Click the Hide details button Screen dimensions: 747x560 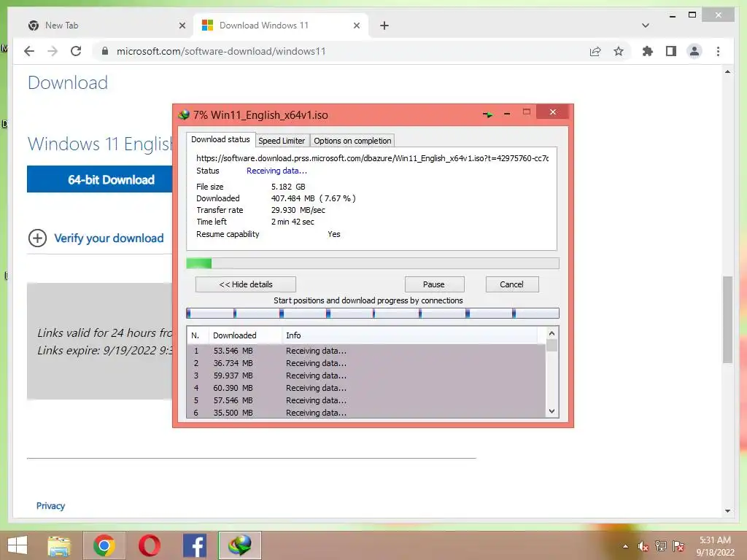(x=246, y=284)
